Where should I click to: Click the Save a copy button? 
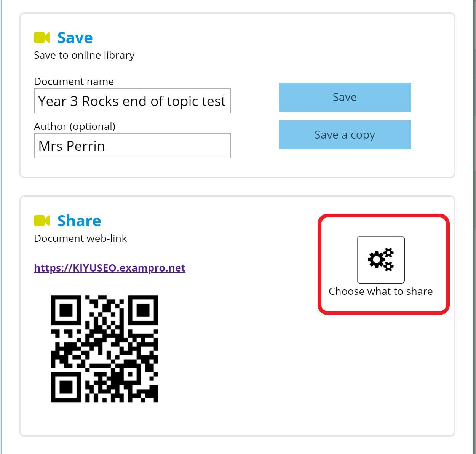pos(345,135)
